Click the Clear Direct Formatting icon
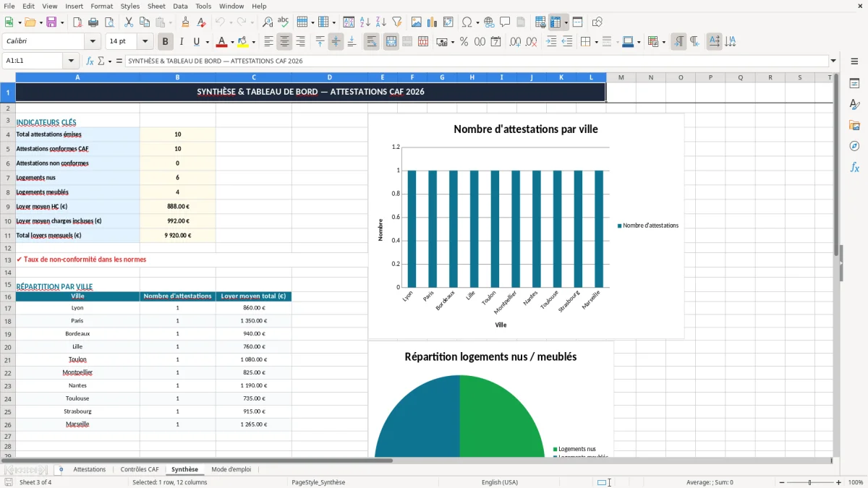This screenshot has height=488, width=868. pos(201,22)
